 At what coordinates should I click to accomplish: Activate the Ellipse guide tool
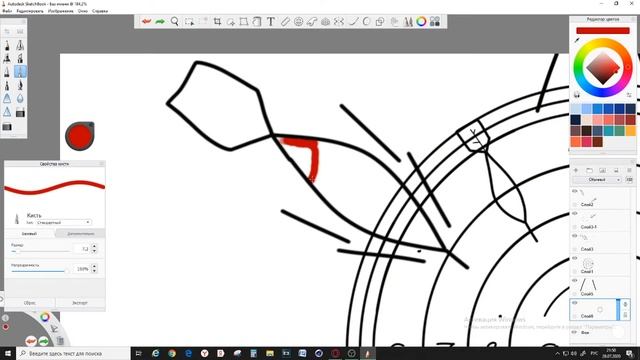pos(298,22)
